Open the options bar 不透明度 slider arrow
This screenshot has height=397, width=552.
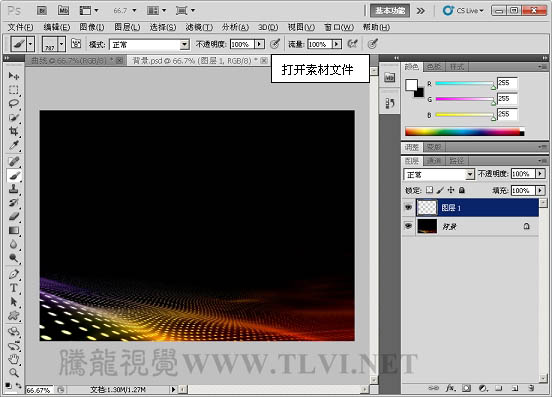[x=260, y=44]
